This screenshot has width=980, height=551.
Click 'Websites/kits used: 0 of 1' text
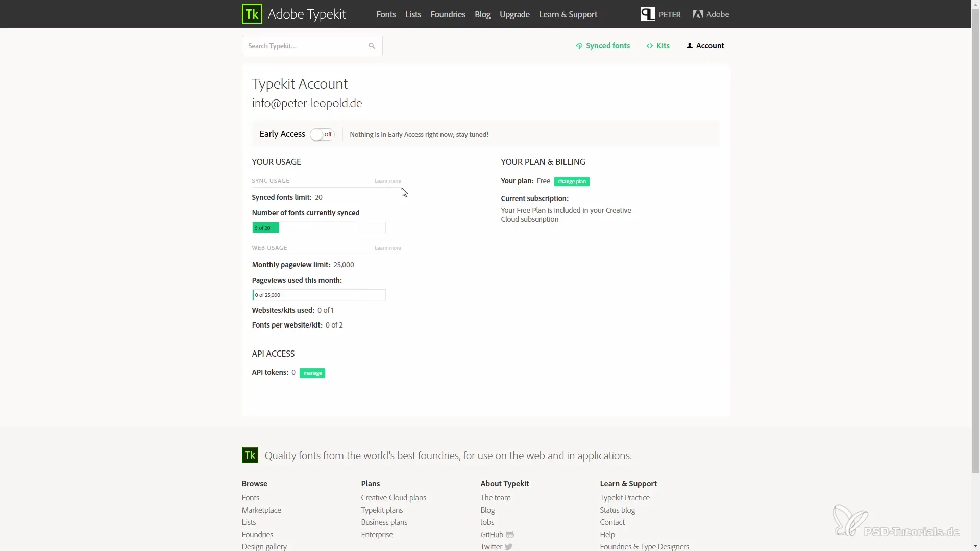[292, 310]
